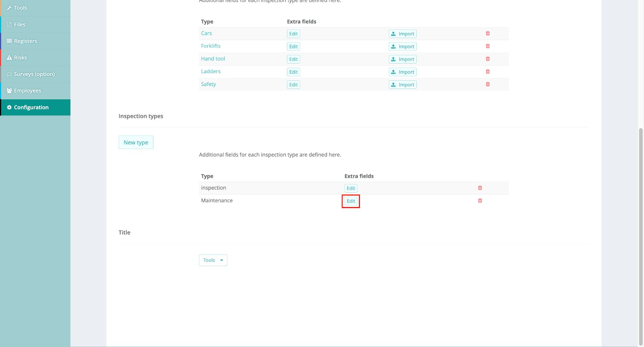644x347 pixels.
Task: Open the Ladders type link
Action: 211,72
